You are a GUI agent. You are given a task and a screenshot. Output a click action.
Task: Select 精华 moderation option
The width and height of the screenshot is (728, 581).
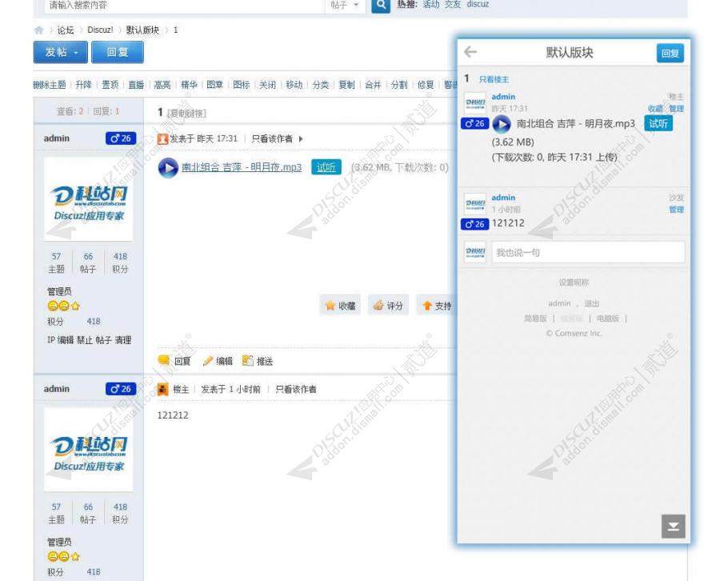click(x=189, y=85)
